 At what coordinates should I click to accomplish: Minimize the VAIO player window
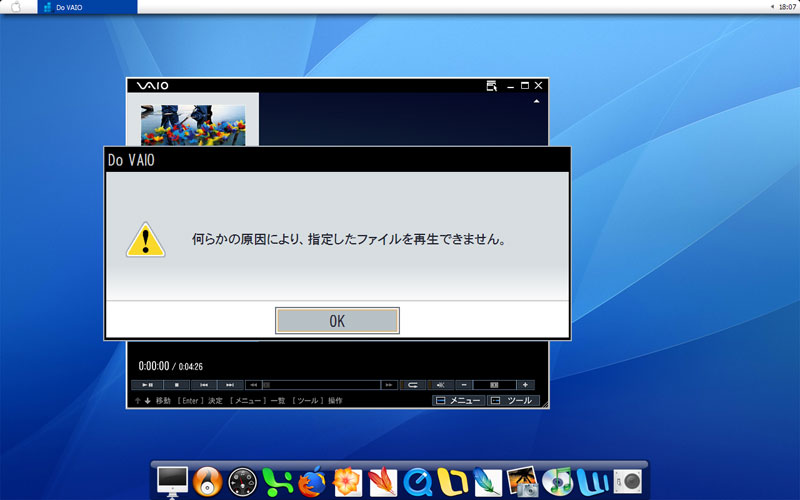point(510,86)
